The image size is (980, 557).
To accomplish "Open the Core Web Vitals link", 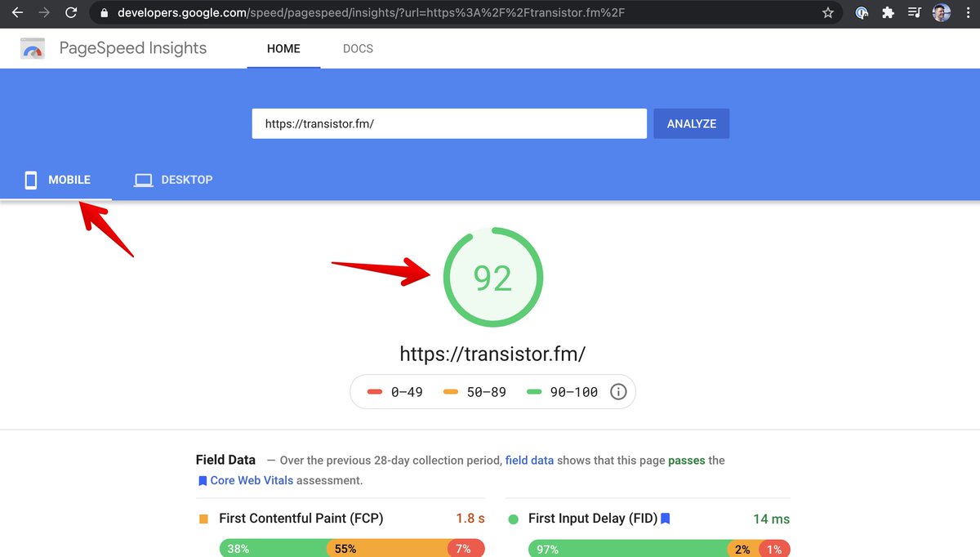I will 251,480.
